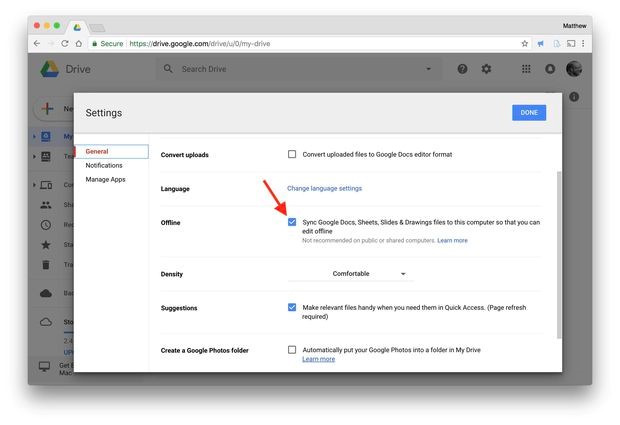620x425 pixels.
Task: Tick the Google Photos folder checkbox
Action: click(292, 350)
